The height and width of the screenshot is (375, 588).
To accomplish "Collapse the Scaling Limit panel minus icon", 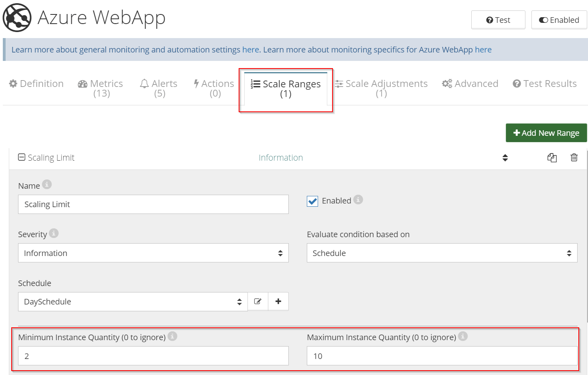I will (x=22, y=157).
